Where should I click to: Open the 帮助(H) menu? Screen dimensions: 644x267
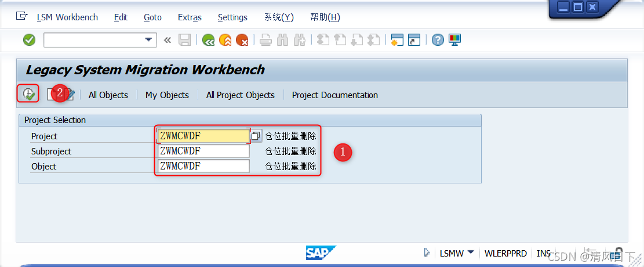[325, 17]
